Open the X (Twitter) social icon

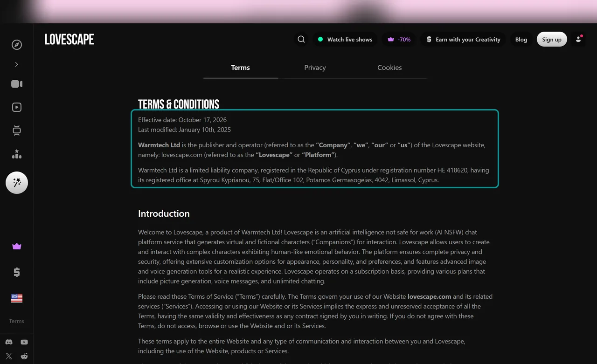9,356
